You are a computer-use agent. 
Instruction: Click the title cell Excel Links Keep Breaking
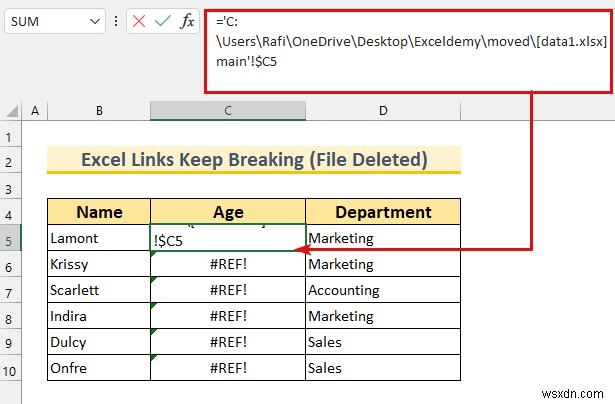254,160
